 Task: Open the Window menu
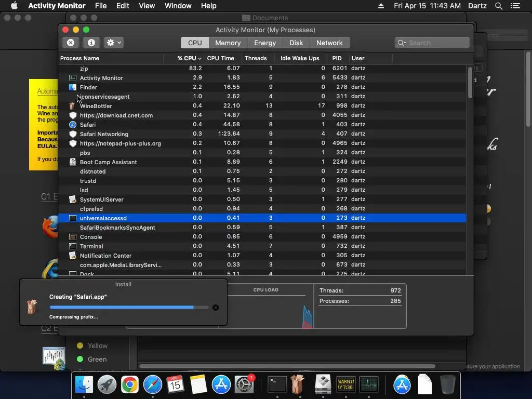[x=178, y=6]
